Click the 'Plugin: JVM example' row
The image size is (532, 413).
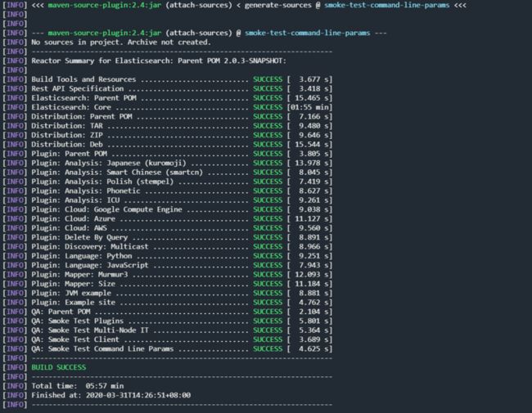(x=167, y=294)
